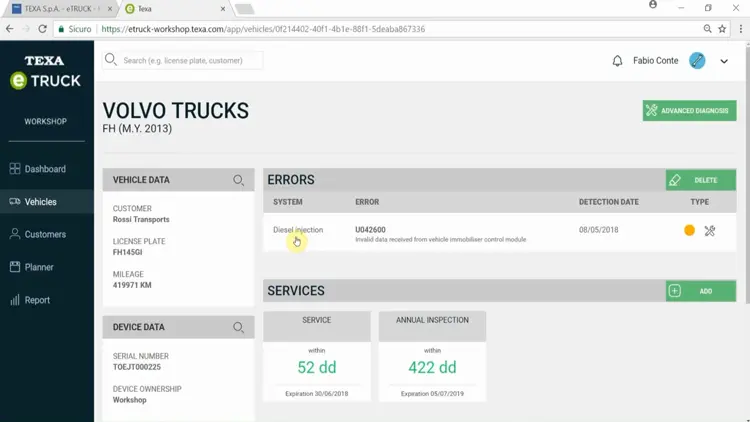Click the search magnifier icon in header
Viewport: 750px width, 422px height.
tap(110, 60)
